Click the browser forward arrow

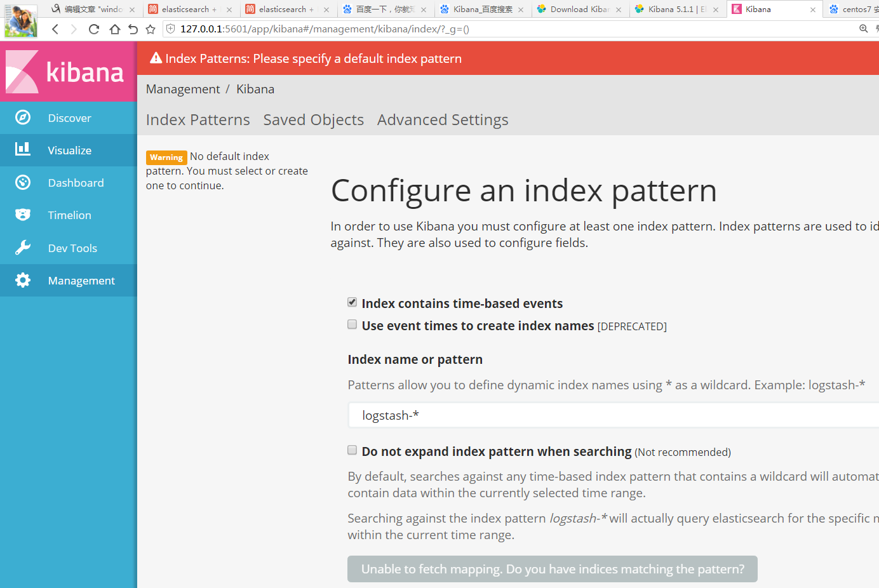(74, 29)
